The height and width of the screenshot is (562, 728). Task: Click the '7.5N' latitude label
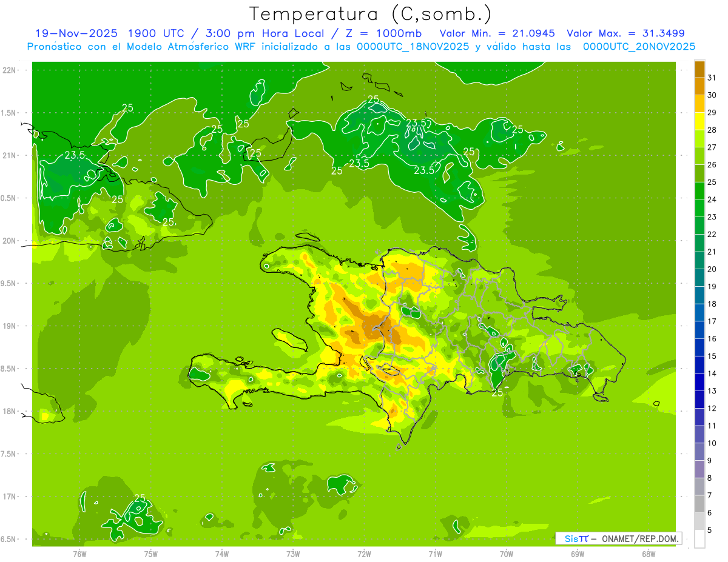tap(9, 454)
